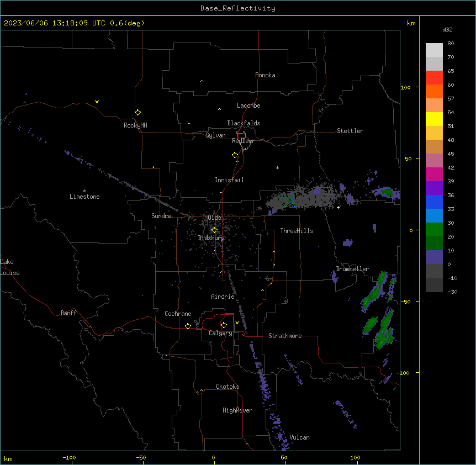Click the Olds town label
476x465 pixels.
(x=214, y=218)
